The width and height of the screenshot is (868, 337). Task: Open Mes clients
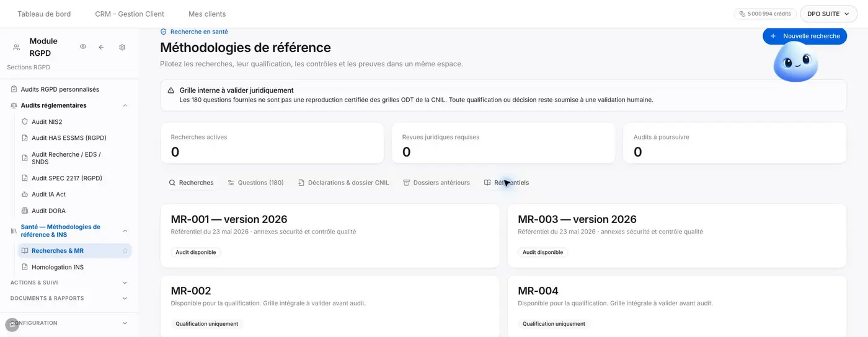207,14
